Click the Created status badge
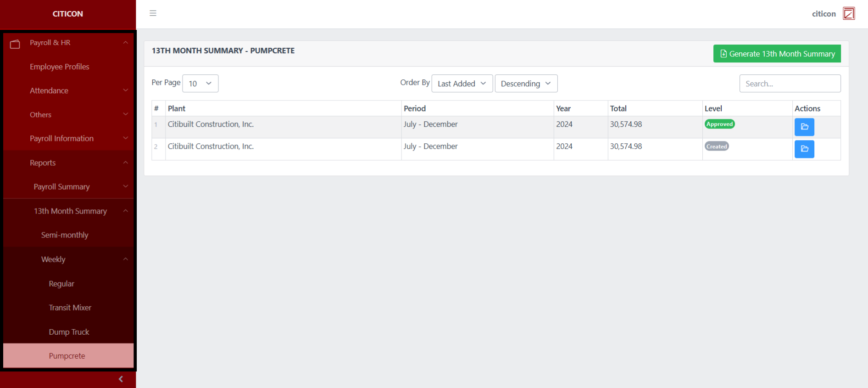The image size is (868, 388). [x=716, y=146]
